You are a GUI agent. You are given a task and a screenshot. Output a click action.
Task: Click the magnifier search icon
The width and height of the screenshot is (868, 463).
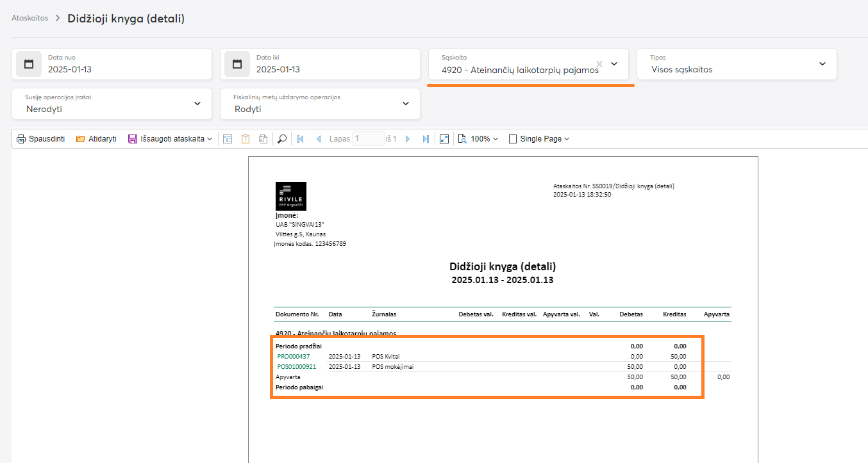click(282, 139)
